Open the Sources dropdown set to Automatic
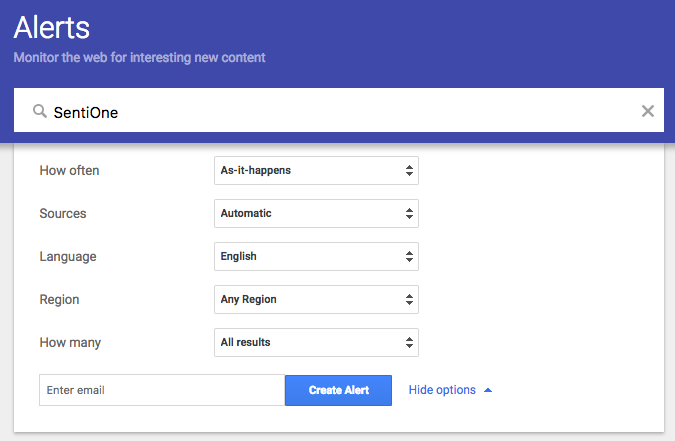675x441 pixels. pyautogui.click(x=316, y=213)
